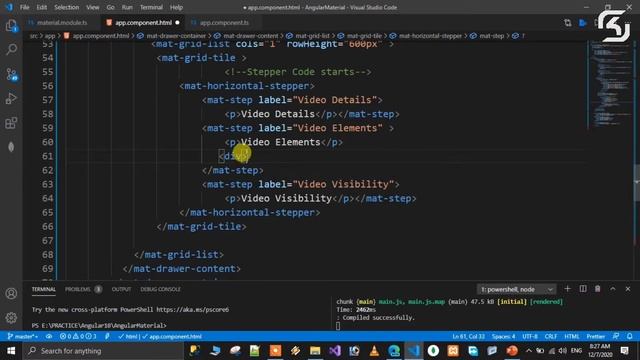Click UTF-8 encoding in status bar
The width and height of the screenshot is (640, 360).
tap(530, 337)
